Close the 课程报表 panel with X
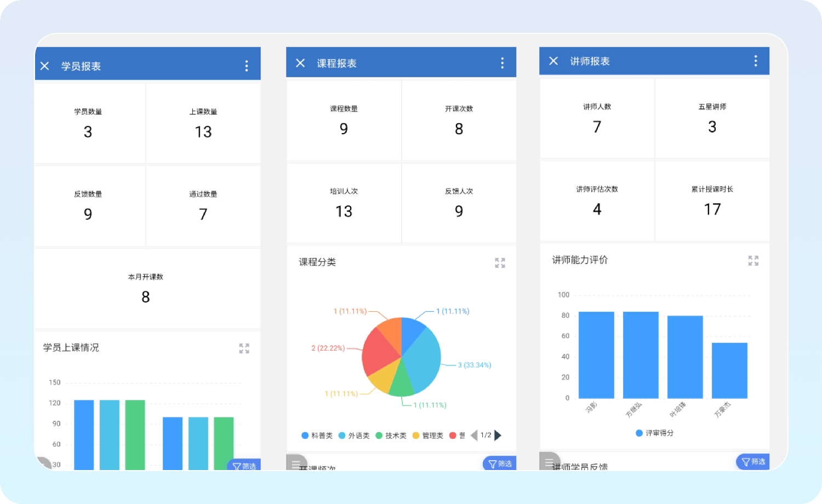 point(300,64)
